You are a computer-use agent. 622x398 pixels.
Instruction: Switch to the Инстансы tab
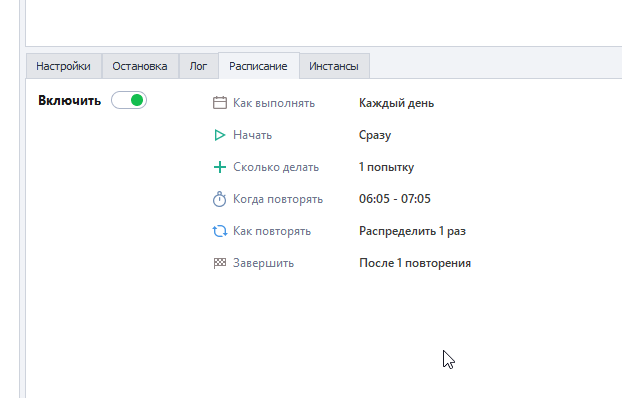[334, 66]
